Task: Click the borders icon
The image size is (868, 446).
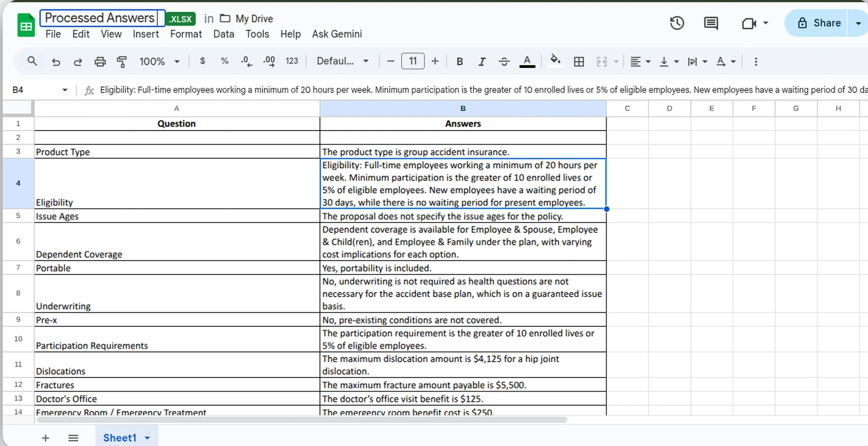Action: [579, 61]
